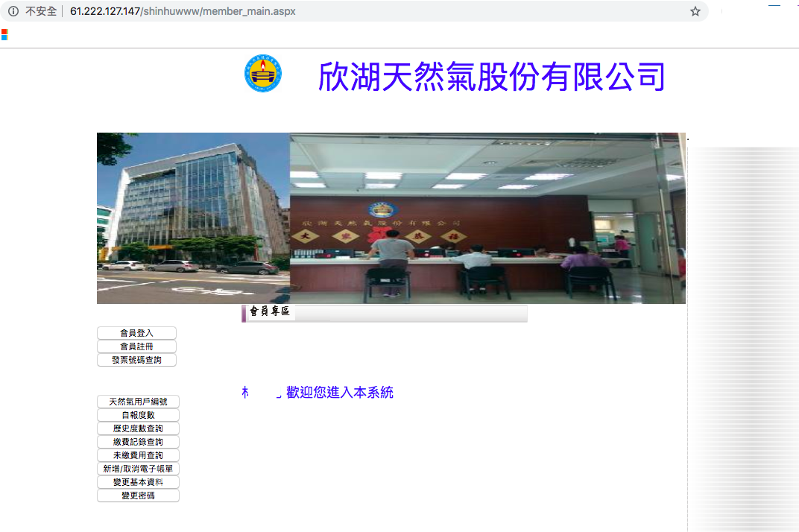This screenshot has width=799, height=532.
Task: Click the office building photo in banner
Action: 194,218
